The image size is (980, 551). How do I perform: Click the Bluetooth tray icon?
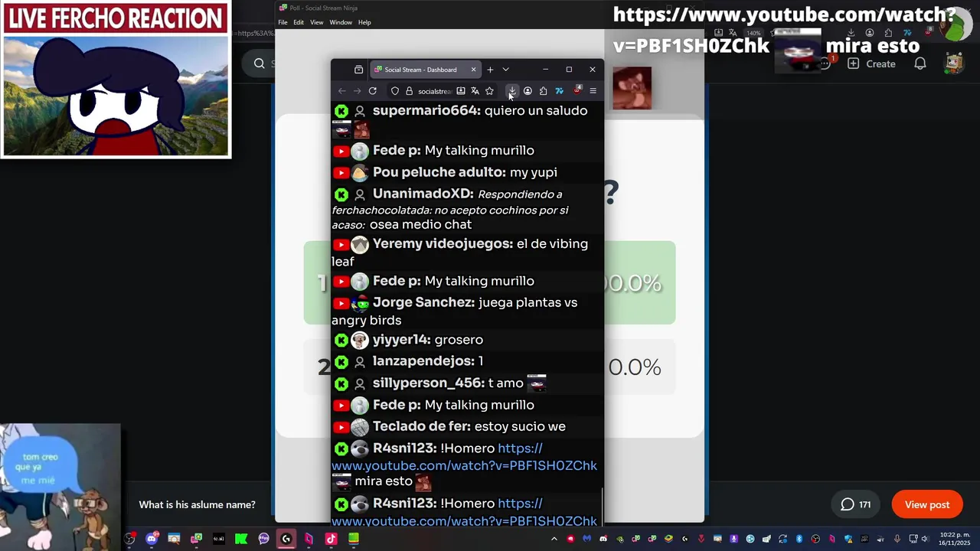[799, 539]
